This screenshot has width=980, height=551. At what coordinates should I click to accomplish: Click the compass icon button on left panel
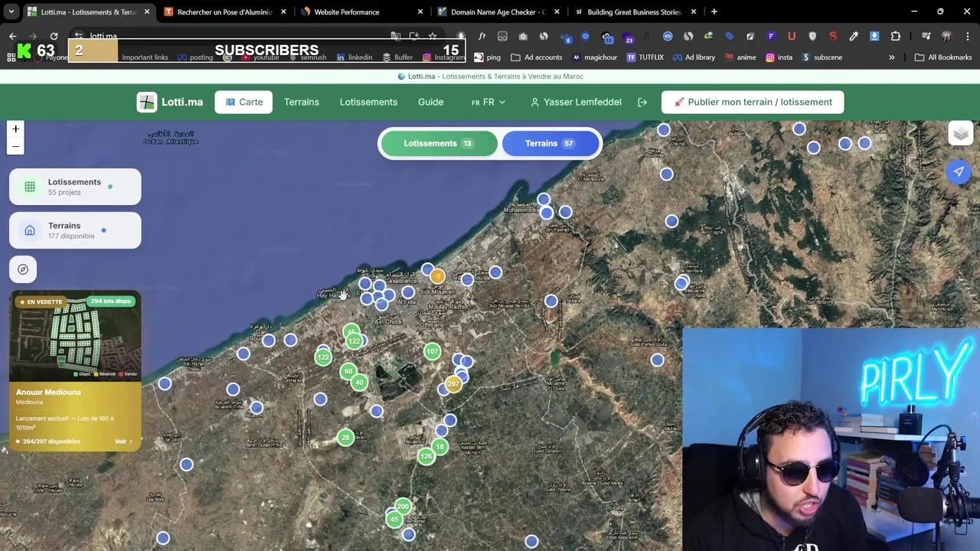23,269
